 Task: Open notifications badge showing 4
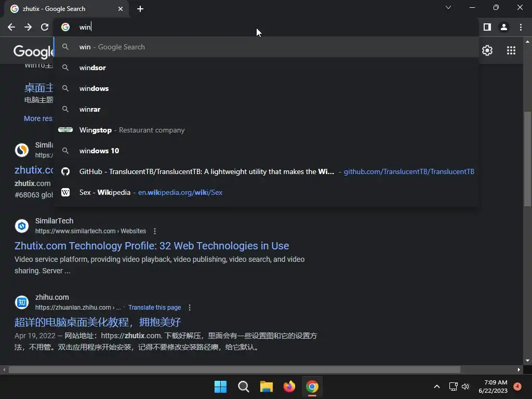point(517,387)
